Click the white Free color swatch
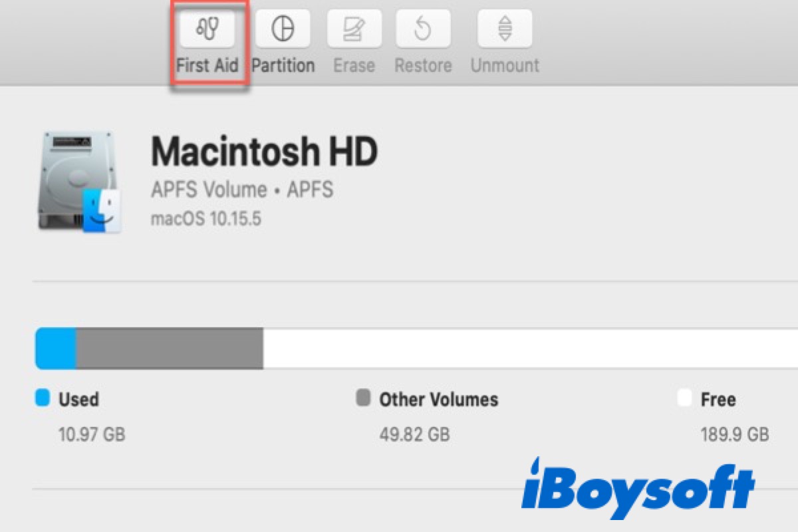The height and width of the screenshot is (532, 798). tap(684, 398)
